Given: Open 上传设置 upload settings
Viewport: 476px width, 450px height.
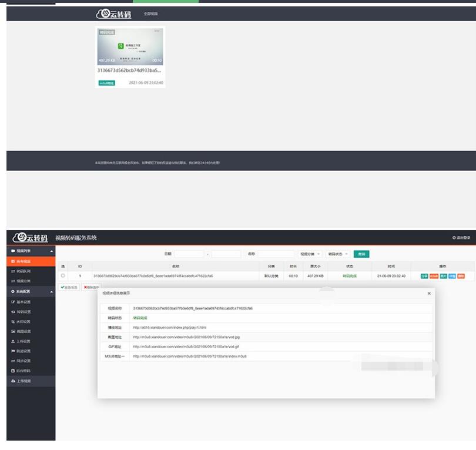Looking at the screenshot, I should tap(24, 341).
